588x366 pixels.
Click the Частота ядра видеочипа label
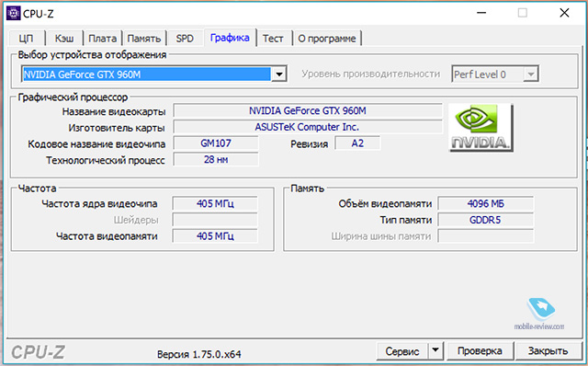(x=99, y=204)
